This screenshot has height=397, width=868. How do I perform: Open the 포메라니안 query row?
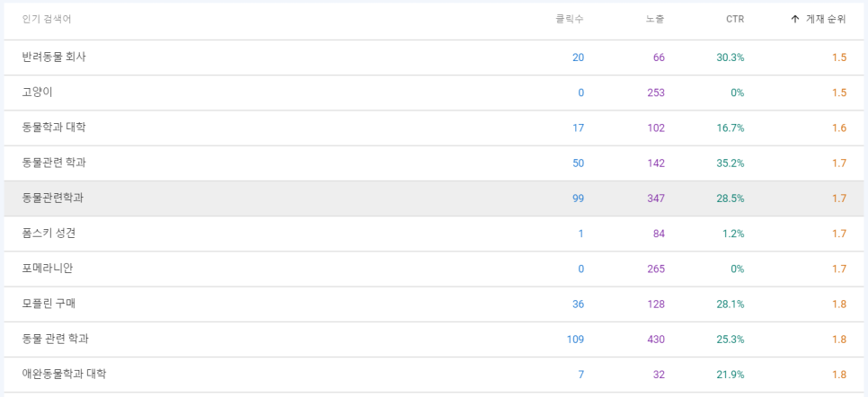click(x=434, y=269)
